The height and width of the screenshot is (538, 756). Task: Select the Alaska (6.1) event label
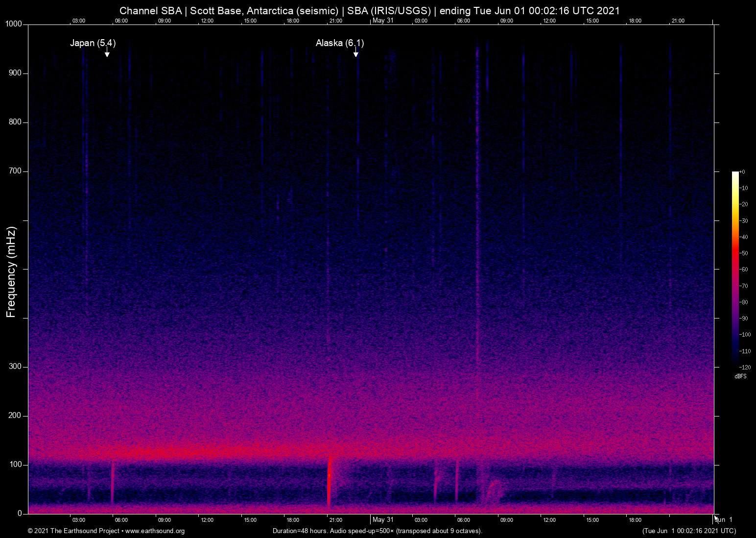[x=340, y=43]
